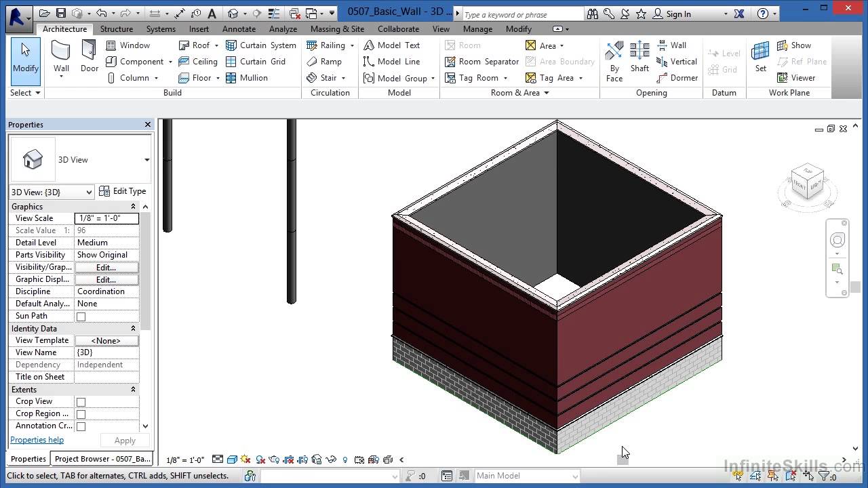Viewport: 868px width, 488px height.
Task: Collapse the Extents properties section
Action: (133, 390)
